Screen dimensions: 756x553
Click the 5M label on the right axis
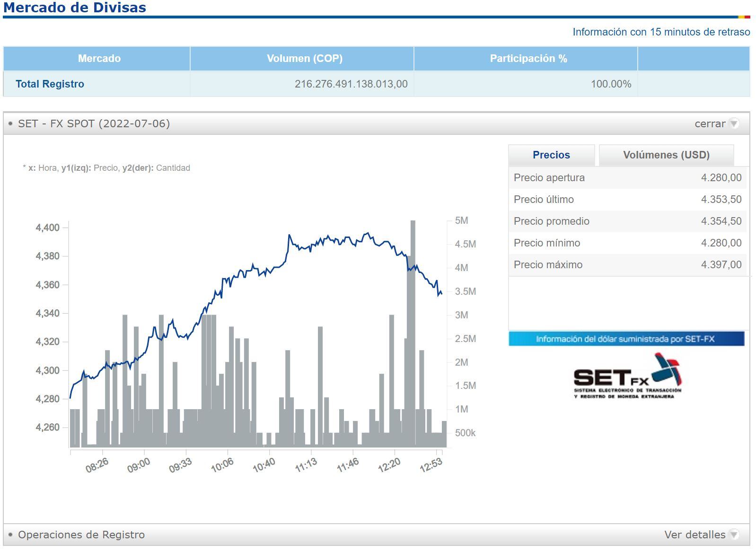pyautogui.click(x=461, y=220)
